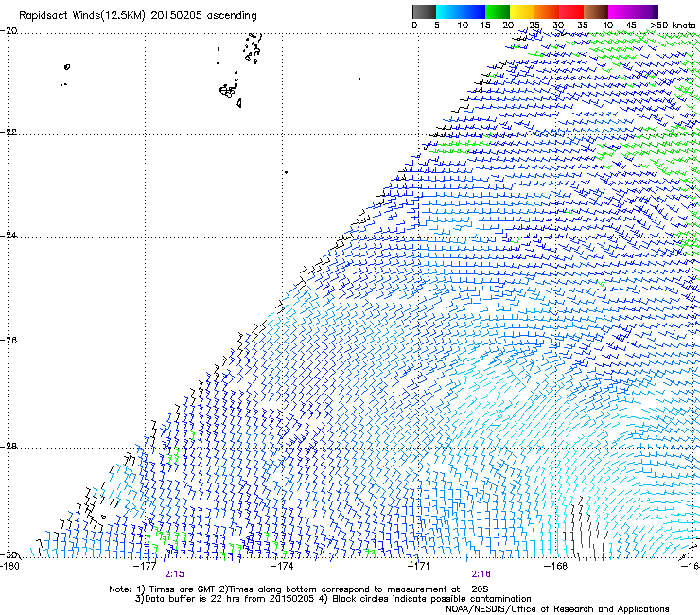Screen dimensions: 700x615
Task: Click legend scale label '10'
Action: [x=463, y=25]
